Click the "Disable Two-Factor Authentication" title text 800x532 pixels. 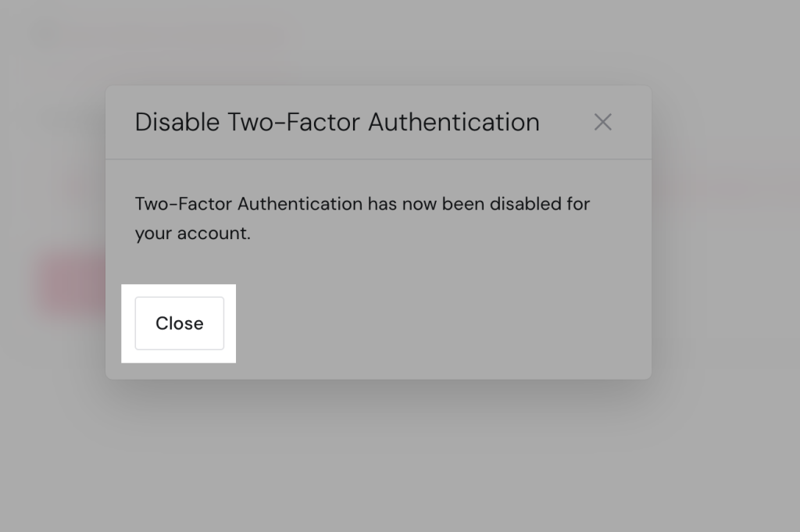coord(337,122)
